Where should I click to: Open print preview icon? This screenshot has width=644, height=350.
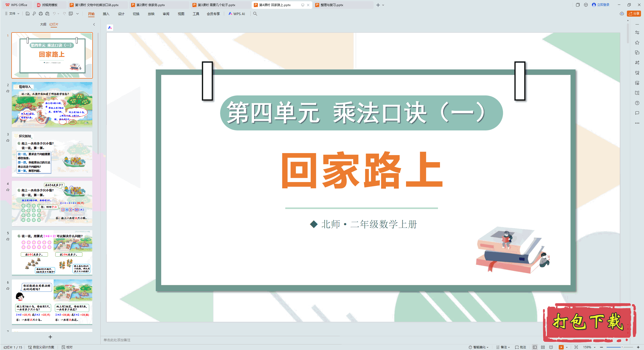click(x=47, y=14)
